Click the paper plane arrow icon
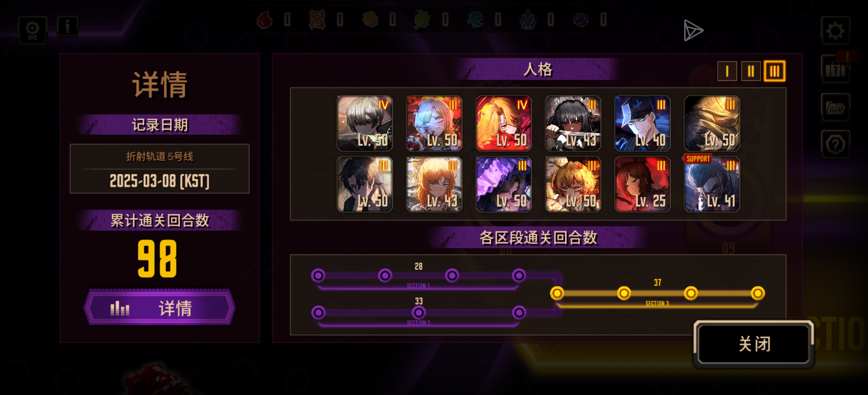 tap(693, 30)
